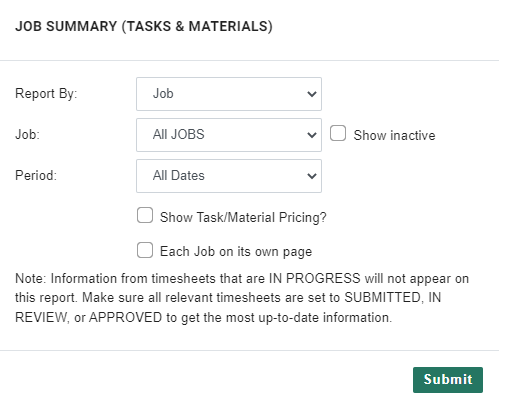Screen dimensions: 510x415
Task: Click the 'Report By:' field label
Action: pyautogui.click(x=46, y=94)
